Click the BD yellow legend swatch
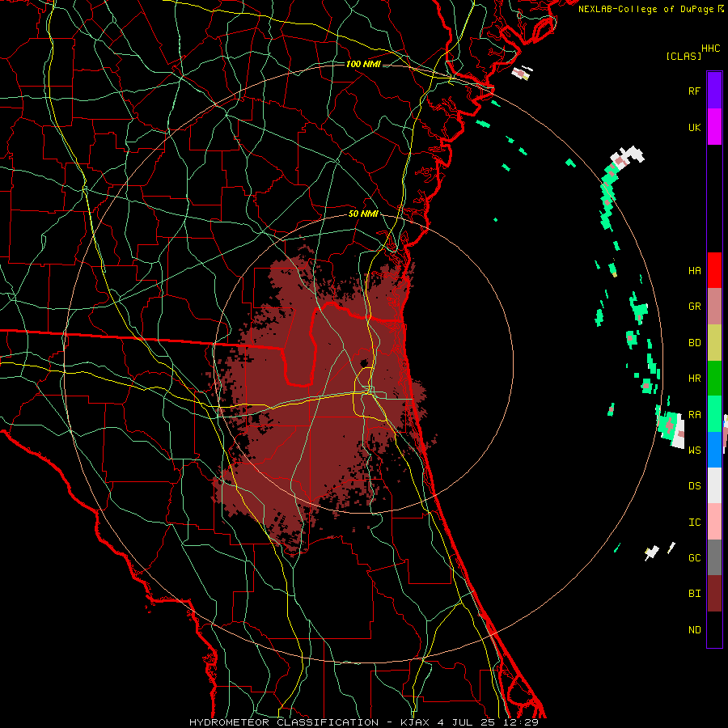This screenshot has width=728, height=728. [714, 343]
